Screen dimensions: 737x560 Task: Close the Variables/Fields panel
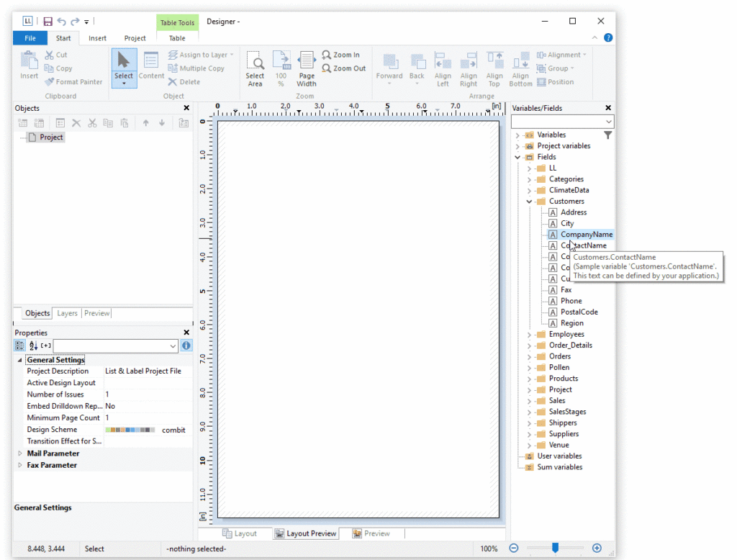[x=608, y=108]
